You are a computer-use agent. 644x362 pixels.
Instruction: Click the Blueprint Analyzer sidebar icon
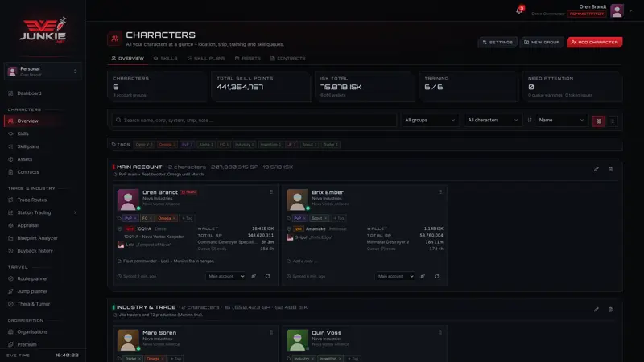coord(10,238)
